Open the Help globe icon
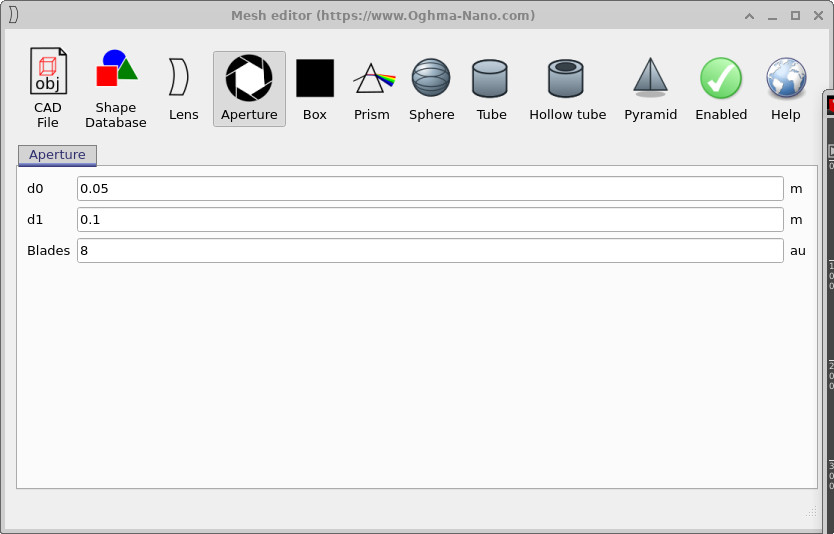The image size is (834, 534). click(786, 88)
